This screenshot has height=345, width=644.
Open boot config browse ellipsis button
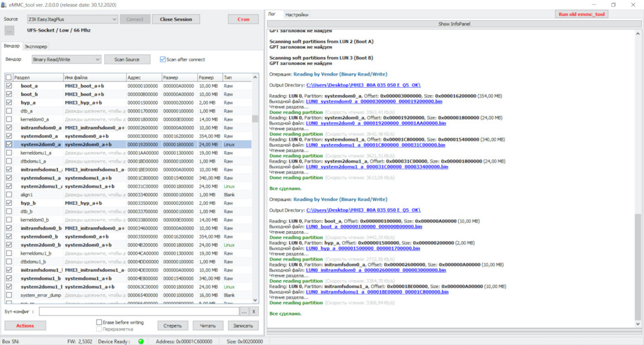[244, 312]
